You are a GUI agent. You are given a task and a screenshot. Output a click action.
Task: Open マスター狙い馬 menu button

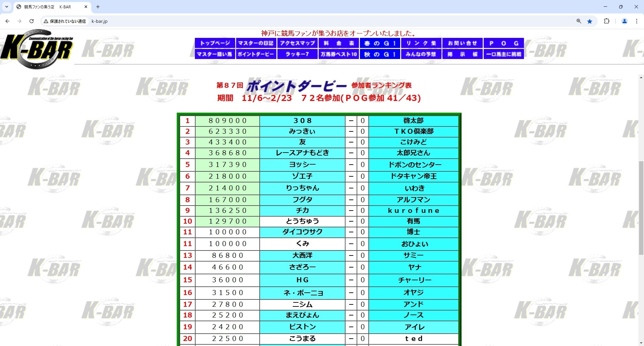(x=215, y=54)
